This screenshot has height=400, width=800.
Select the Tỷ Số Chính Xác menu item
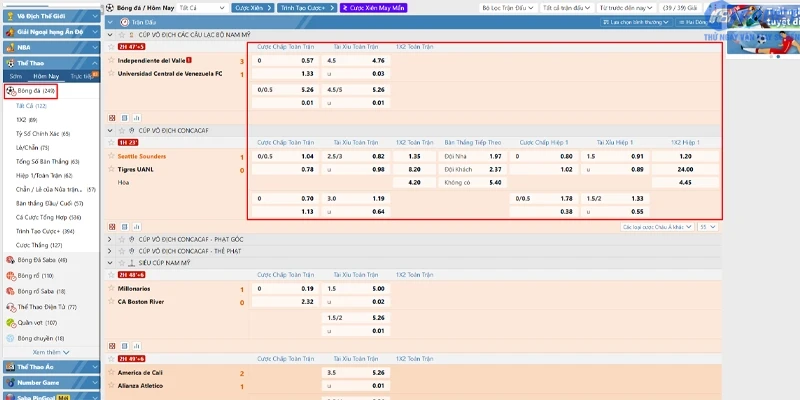(x=43, y=134)
